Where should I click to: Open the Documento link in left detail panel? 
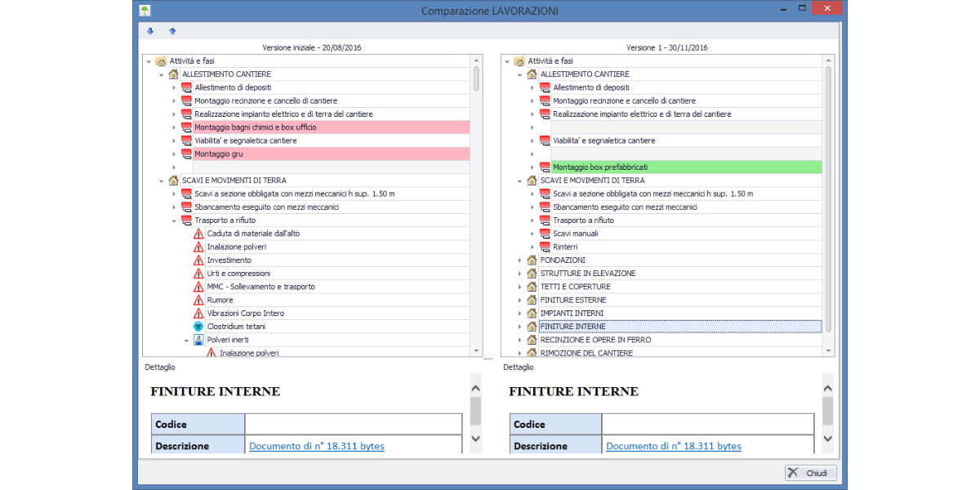316,447
